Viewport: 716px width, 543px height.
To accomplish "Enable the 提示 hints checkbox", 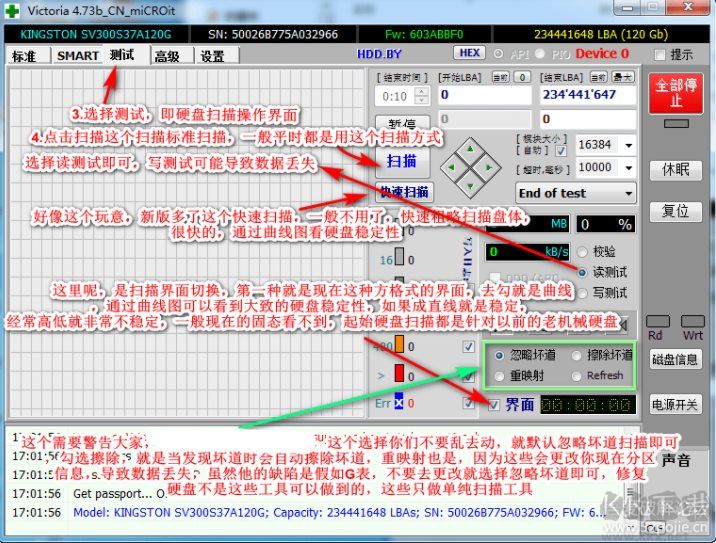I will 660,54.
